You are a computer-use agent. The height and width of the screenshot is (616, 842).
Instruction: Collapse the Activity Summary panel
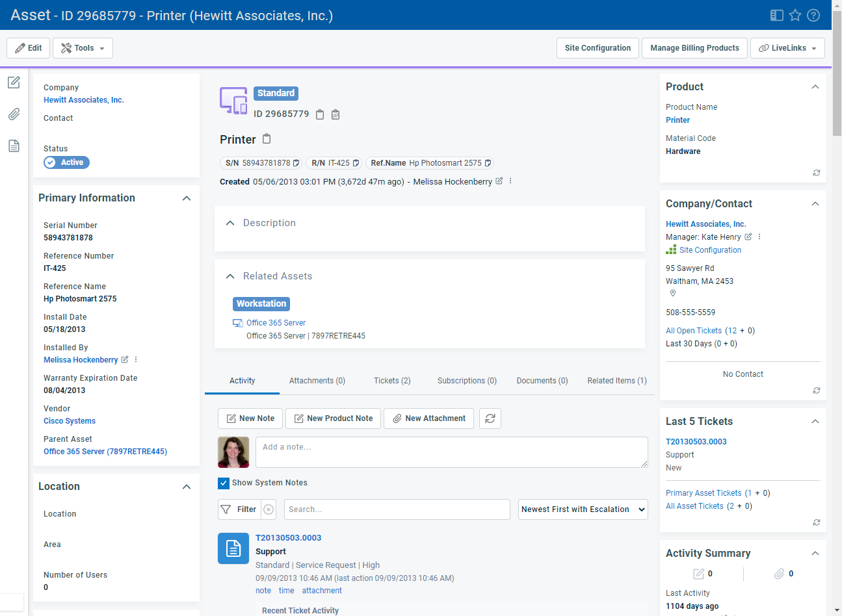(815, 554)
